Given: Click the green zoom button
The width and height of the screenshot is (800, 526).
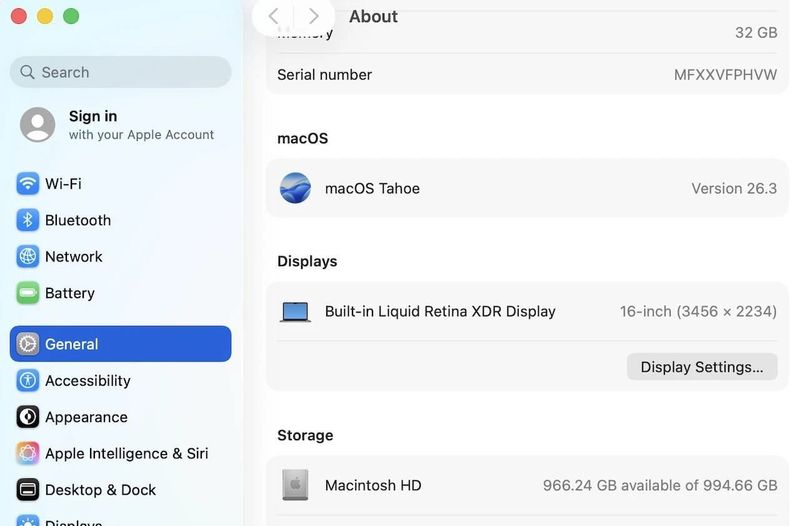Looking at the screenshot, I should 71,16.
